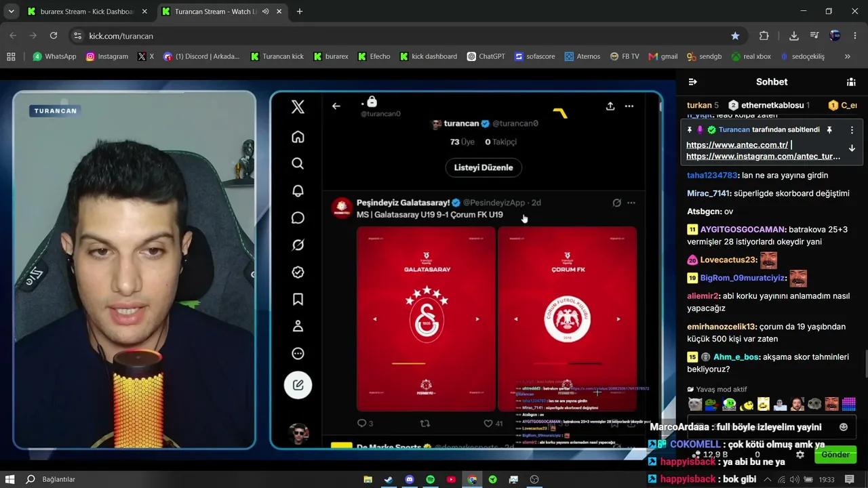Open X notifications bell icon
This screenshot has width=868, height=488.
298,190
